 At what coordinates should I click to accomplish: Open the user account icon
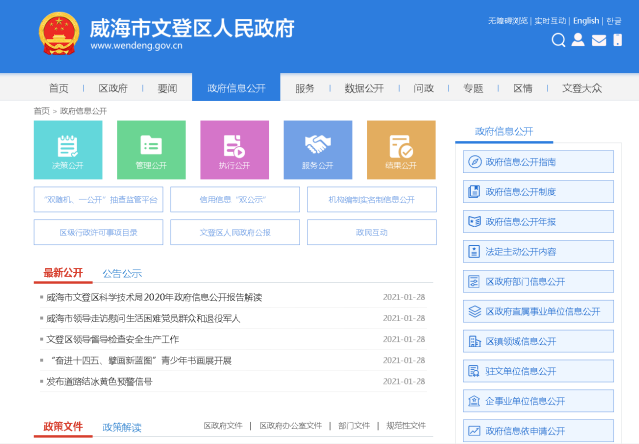(579, 40)
